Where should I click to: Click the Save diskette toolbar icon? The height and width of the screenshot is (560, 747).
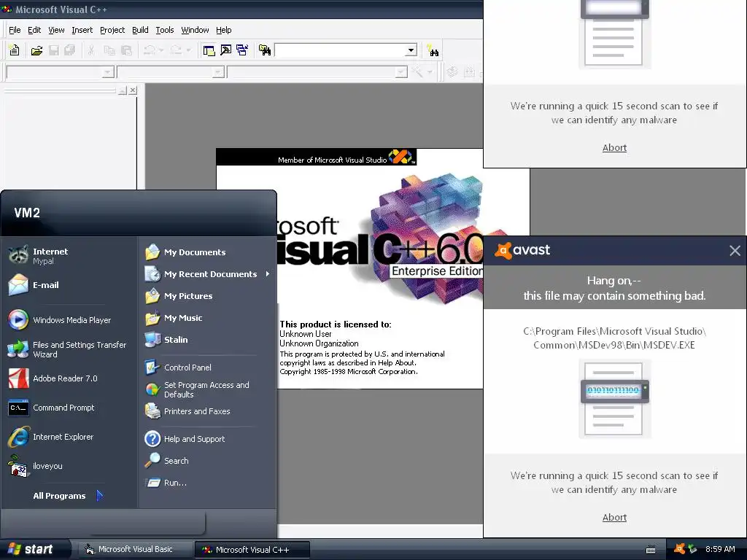54,50
